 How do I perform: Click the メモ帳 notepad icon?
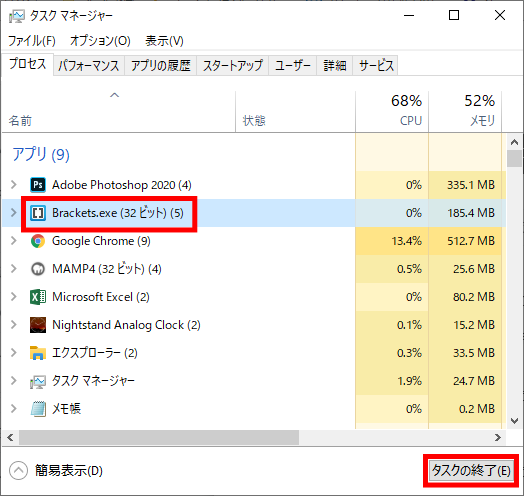coord(38,409)
